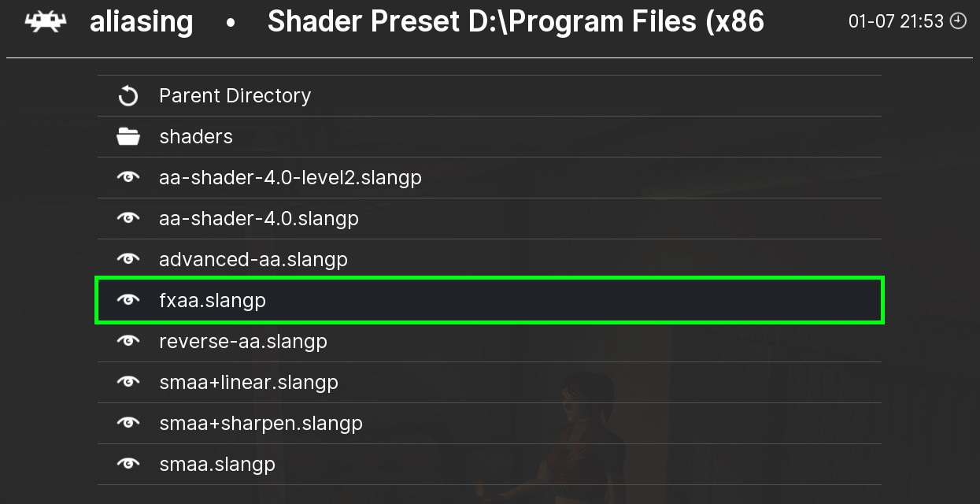Screen dimensions: 980x504
Task: Choose the advanced-aa.slangp preset name
Action: (x=253, y=260)
